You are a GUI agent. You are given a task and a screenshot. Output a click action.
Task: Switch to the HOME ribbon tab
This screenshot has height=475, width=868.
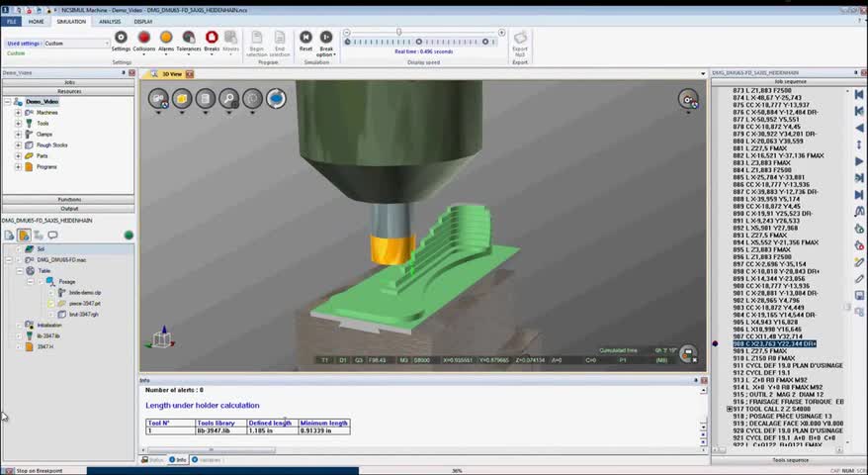(36, 21)
